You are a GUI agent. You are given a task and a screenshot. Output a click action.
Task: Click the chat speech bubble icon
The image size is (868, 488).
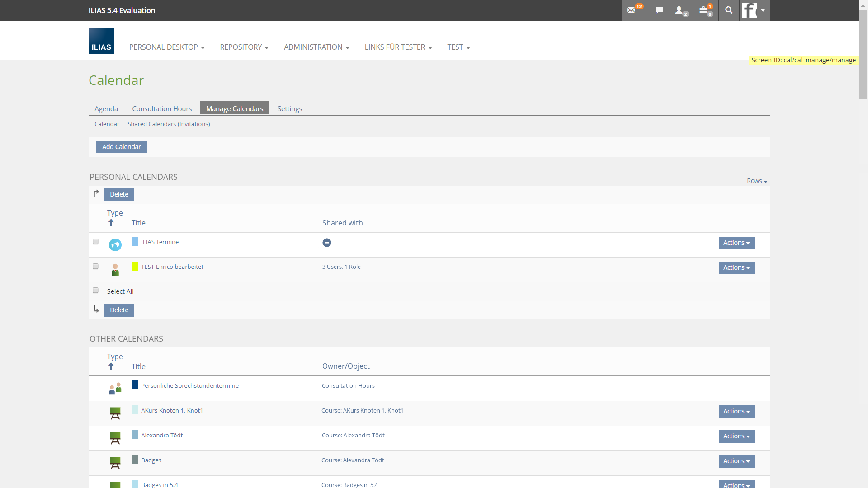click(x=659, y=10)
